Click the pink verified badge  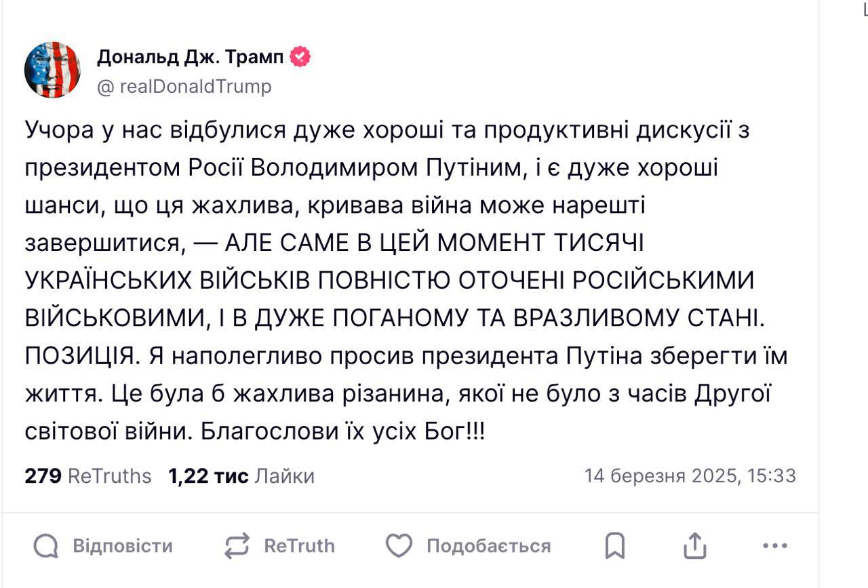coord(300,58)
